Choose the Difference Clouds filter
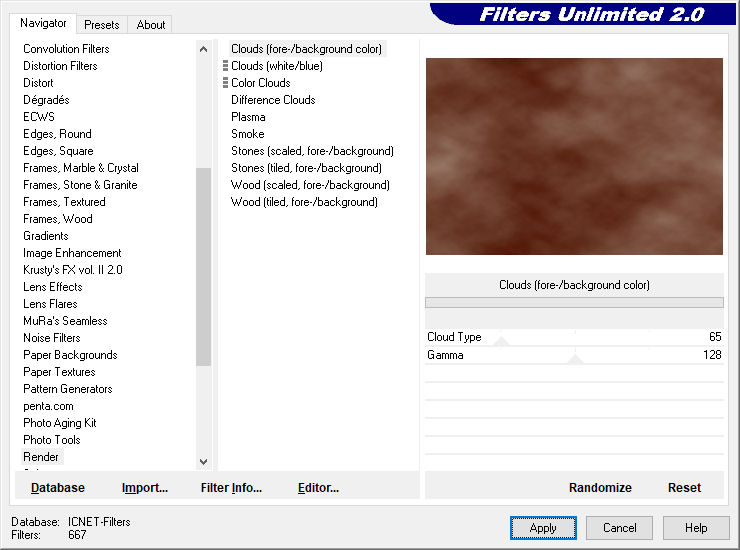The width and height of the screenshot is (740, 550). pos(273,100)
